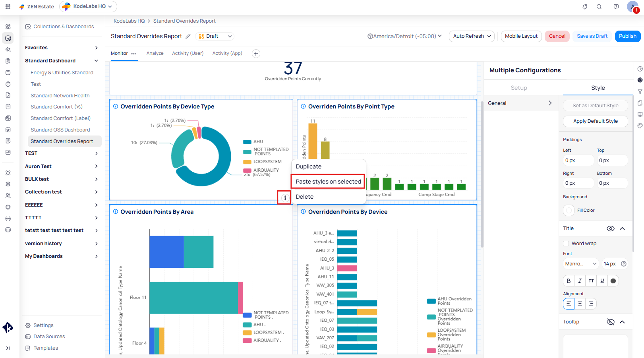Click the pencil icon to rename report
Image resolution: width=644 pixels, height=358 pixels.
[188, 36]
